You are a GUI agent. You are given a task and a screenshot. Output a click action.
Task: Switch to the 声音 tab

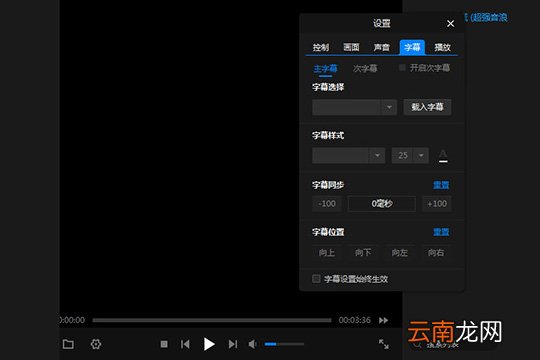(x=382, y=47)
